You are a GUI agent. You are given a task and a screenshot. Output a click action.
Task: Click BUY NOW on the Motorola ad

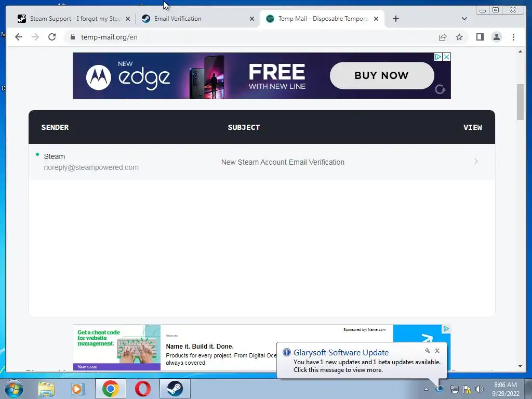point(382,75)
